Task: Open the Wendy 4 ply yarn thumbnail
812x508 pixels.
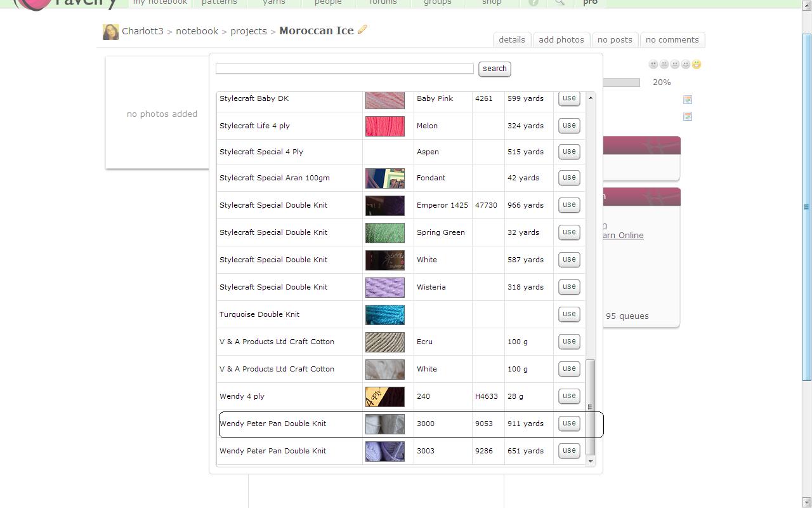Action: click(385, 397)
